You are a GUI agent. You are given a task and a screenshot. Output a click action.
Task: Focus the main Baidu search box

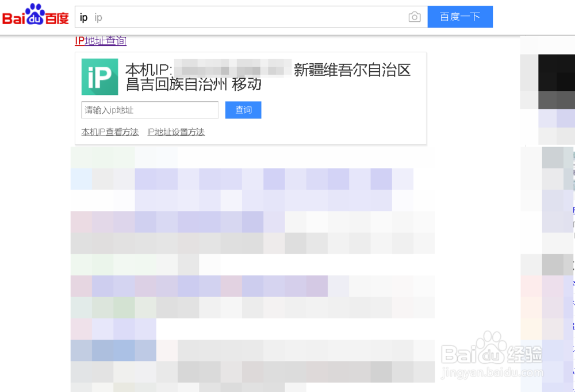click(251, 17)
